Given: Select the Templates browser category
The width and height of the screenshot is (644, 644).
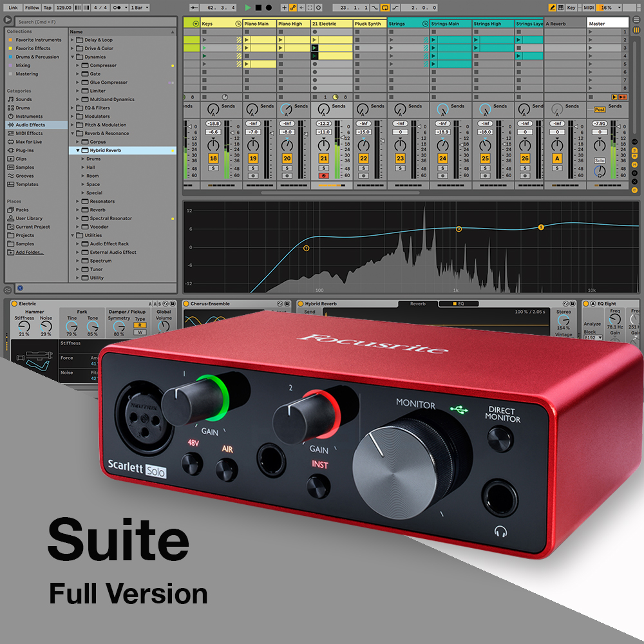Looking at the screenshot, I should [x=26, y=184].
